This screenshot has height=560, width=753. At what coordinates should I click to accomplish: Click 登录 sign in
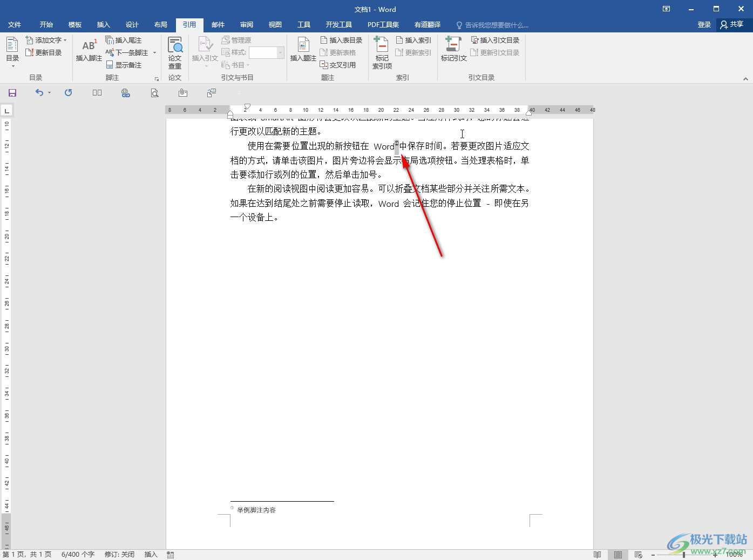click(x=704, y=25)
